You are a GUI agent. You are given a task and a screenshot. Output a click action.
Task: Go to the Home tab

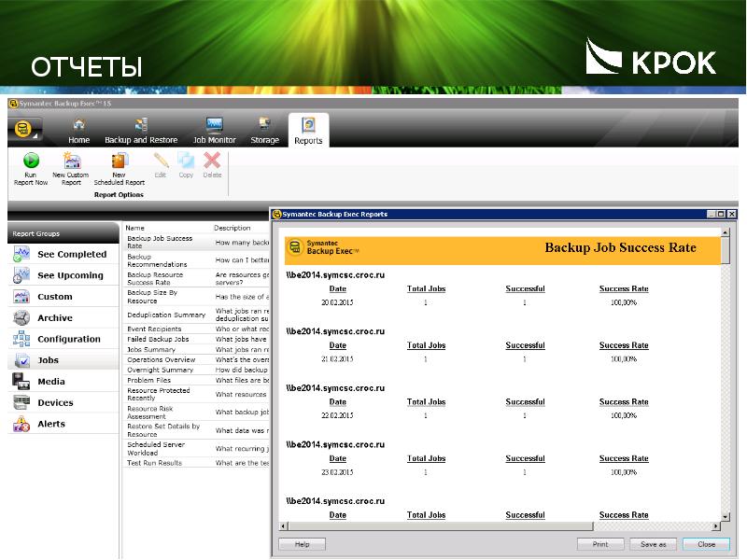tap(78, 131)
